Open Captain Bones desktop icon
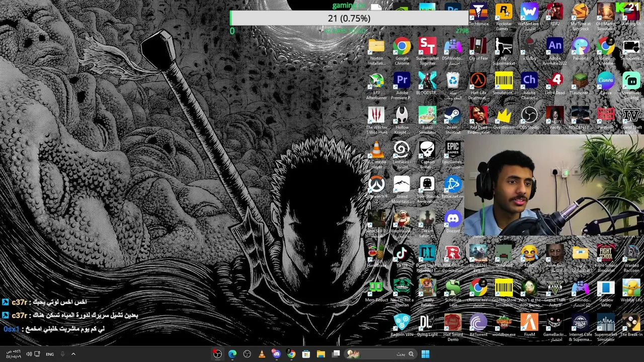The width and height of the screenshot is (644, 362). click(x=427, y=155)
